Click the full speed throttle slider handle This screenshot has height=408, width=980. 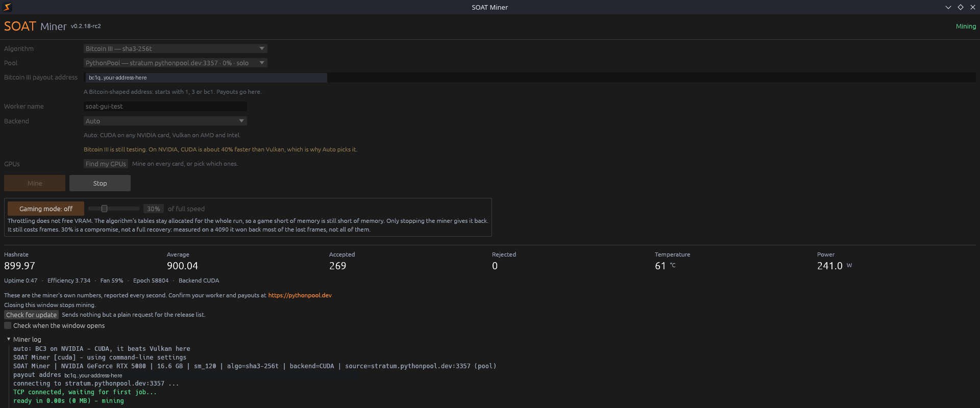pyautogui.click(x=104, y=209)
